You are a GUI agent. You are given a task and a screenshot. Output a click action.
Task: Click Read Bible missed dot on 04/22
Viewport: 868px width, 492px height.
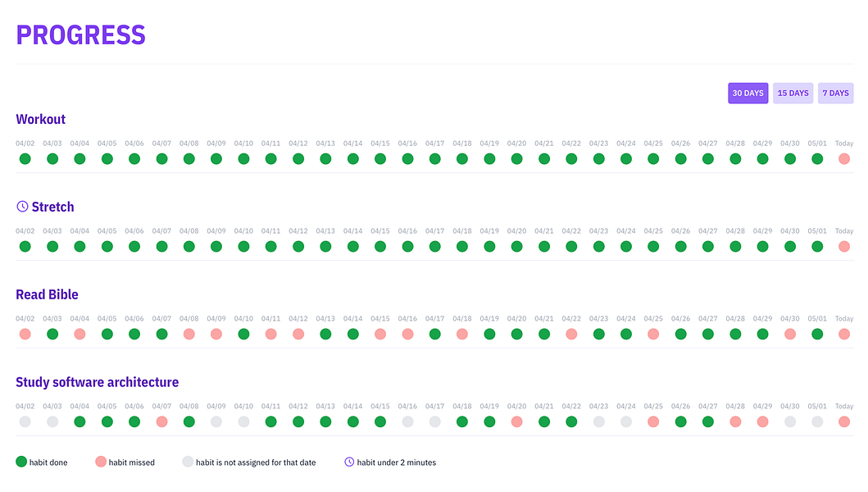(x=571, y=334)
